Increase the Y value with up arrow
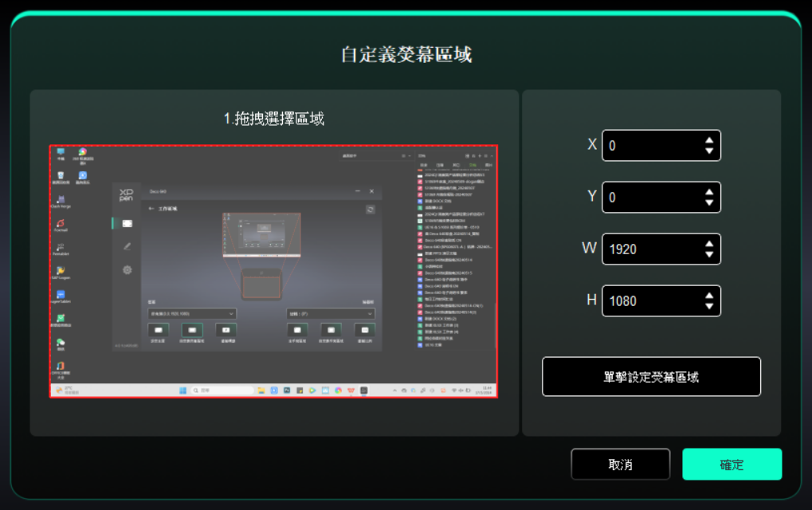The image size is (812, 510). tap(709, 192)
